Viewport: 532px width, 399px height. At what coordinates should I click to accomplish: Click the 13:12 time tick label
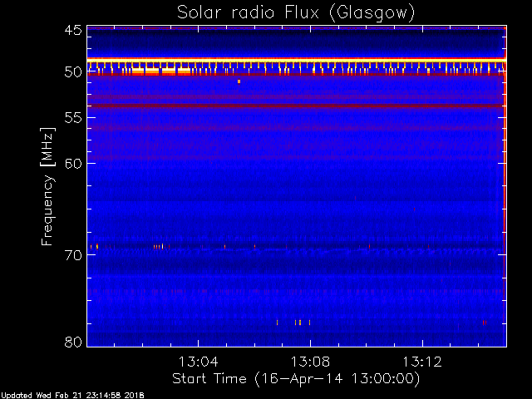tap(422, 362)
